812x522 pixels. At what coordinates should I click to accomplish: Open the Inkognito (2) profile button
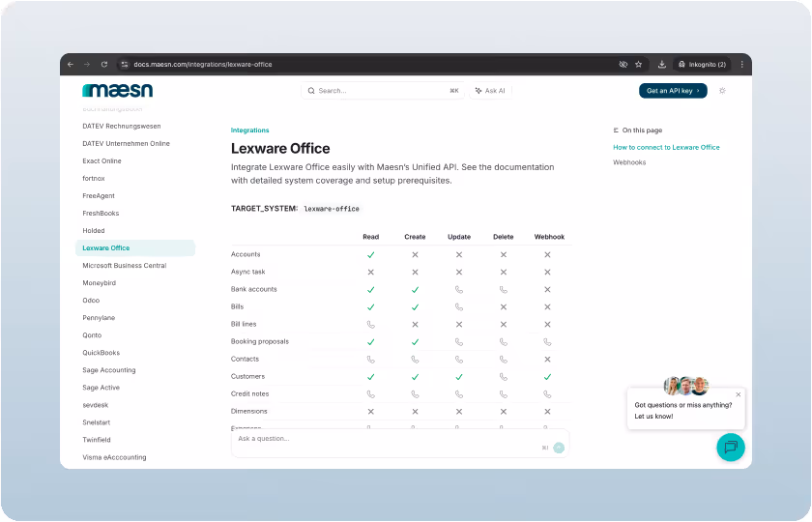coord(702,64)
